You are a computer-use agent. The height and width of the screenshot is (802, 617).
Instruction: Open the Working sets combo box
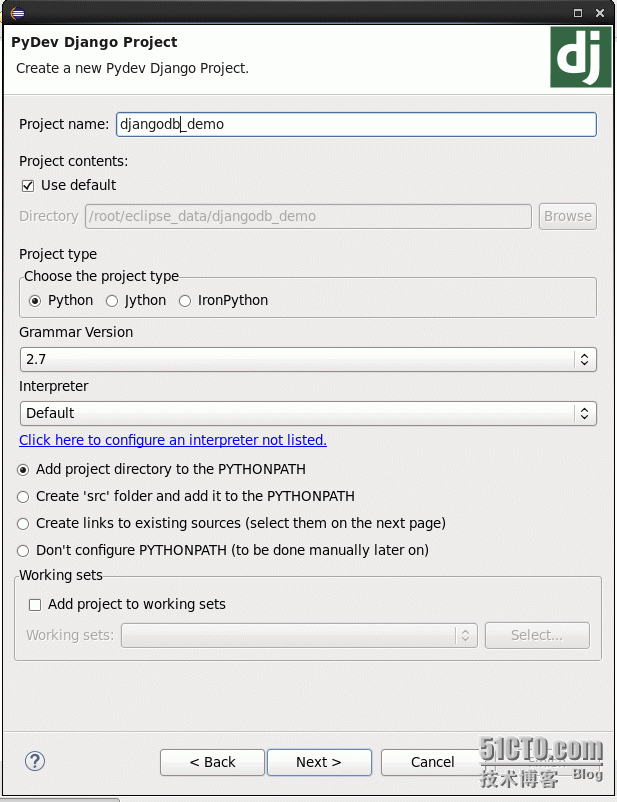point(299,635)
